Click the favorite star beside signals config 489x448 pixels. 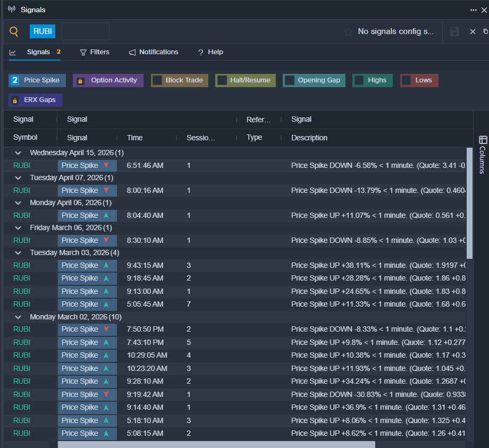pos(348,32)
